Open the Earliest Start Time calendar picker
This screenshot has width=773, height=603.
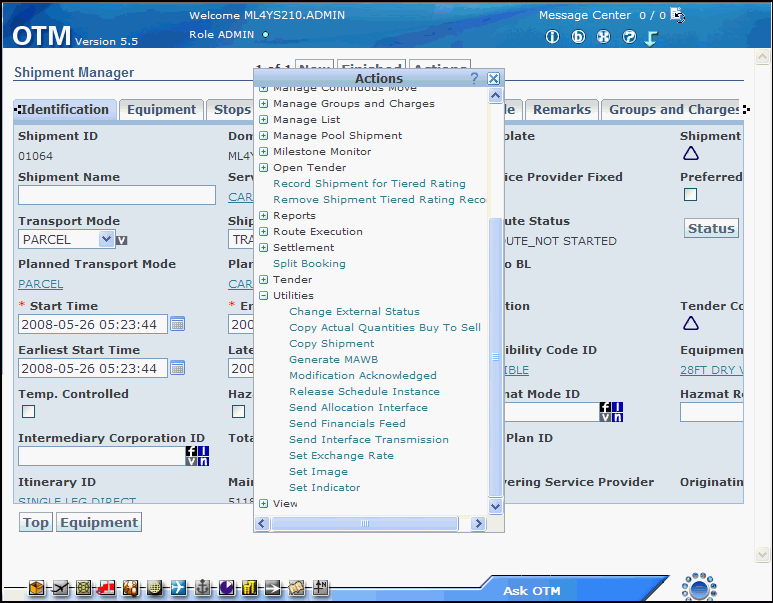[x=177, y=368]
